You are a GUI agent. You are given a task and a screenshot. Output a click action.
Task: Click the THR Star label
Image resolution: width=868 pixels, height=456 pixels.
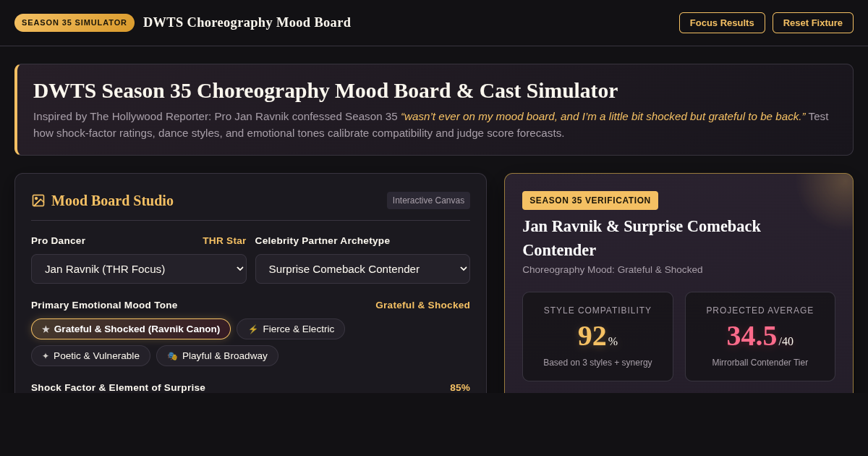click(x=224, y=241)
